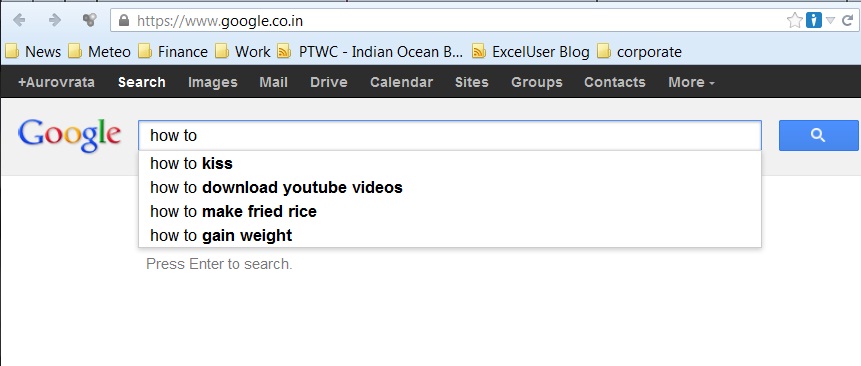Open the dropdown arrow beside the star
Viewport: 861px width, 366px height.
[830, 21]
